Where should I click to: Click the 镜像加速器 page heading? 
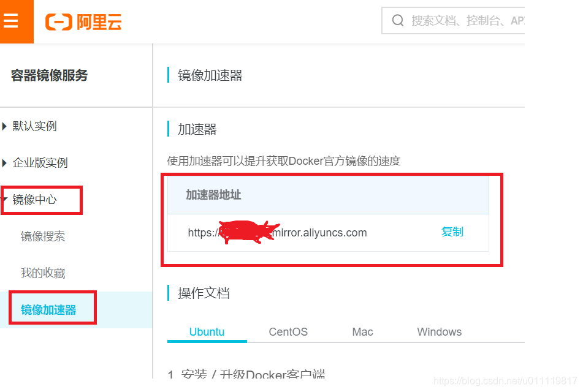pos(210,75)
